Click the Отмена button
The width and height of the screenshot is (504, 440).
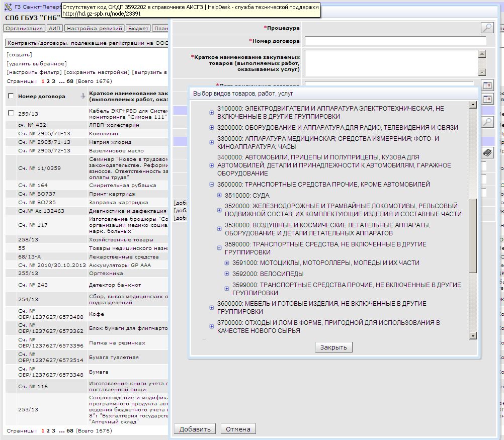tap(238, 429)
